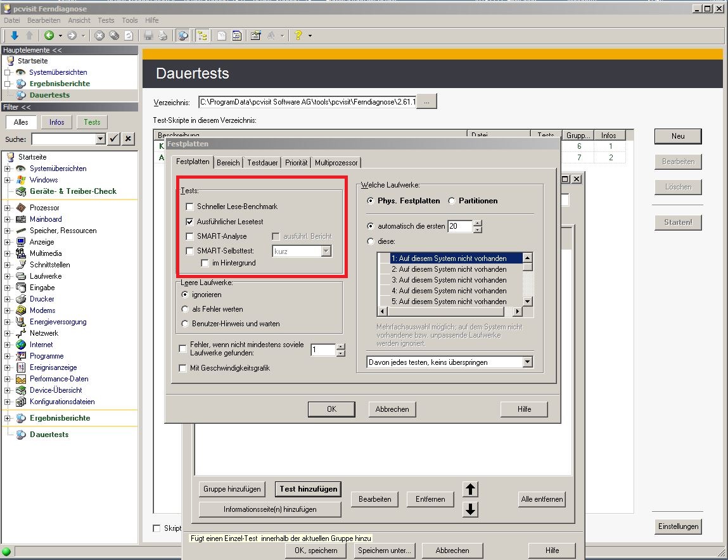Viewport: 728px width, 560px height.
Task: Switch to the Testdauer tab
Action: pyautogui.click(x=262, y=163)
